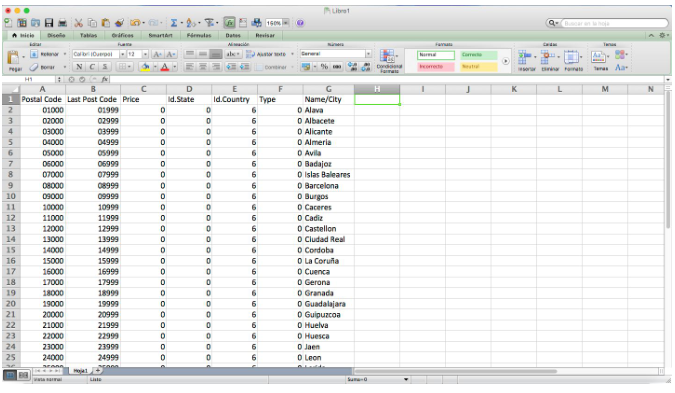Click the decrease font size icon
This screenshot has height=393, width=675.
click(x=171, y=54)
